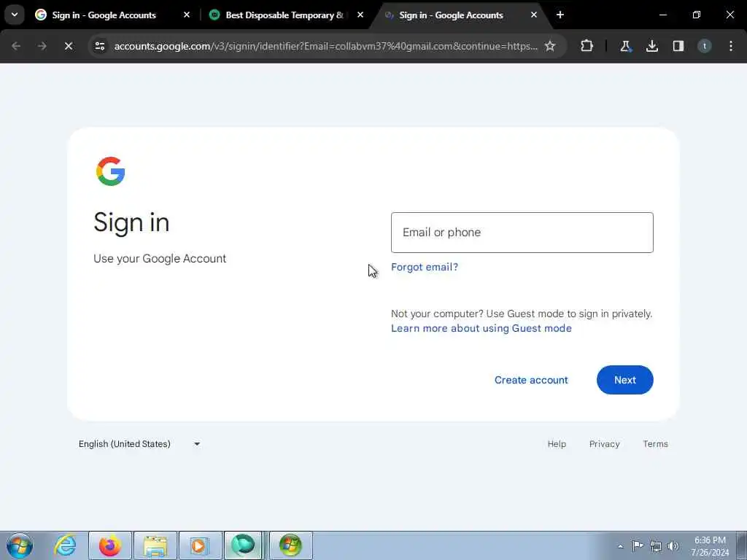This screenshot has width=747, height=560.
Task: Click Forgot email? link
Action: 424,267
